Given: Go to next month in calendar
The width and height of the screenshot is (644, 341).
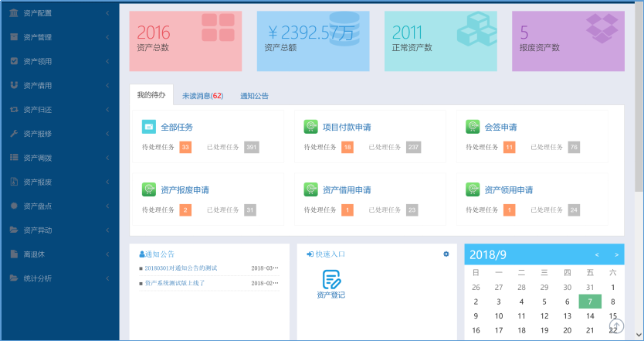Looking at the screenshot, I should click(x=616, y=255).
